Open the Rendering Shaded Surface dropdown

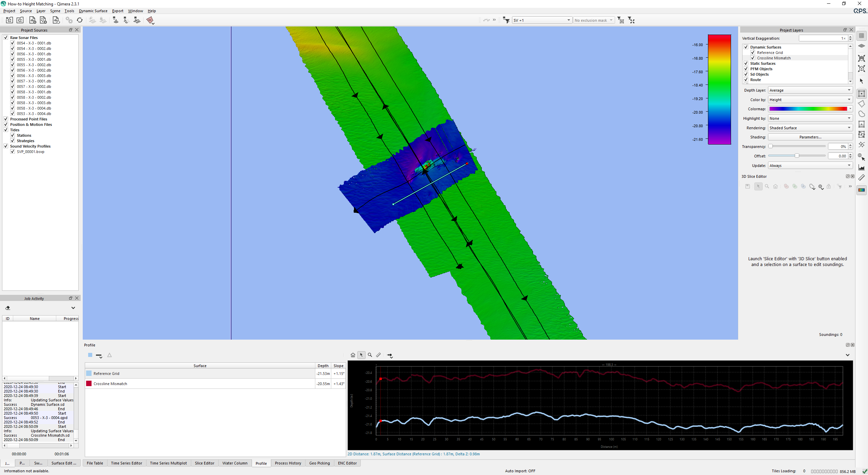coord(810,128)
